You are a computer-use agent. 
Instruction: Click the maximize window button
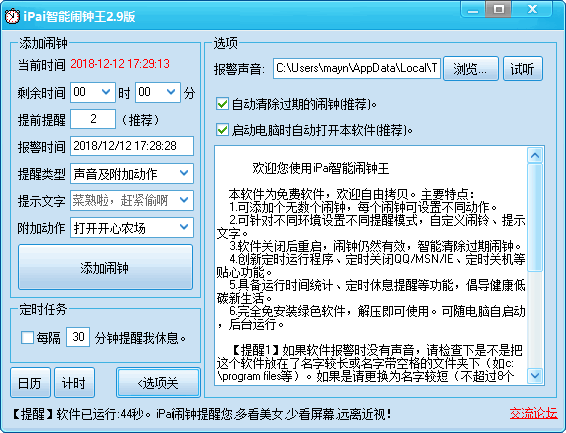pyautogui.click(x=499, y=9)
